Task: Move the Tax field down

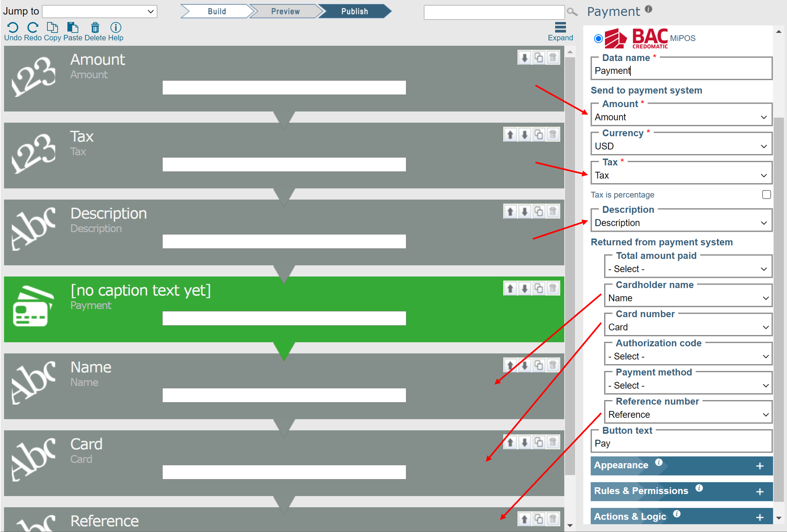Action: [x=525, y=135]
